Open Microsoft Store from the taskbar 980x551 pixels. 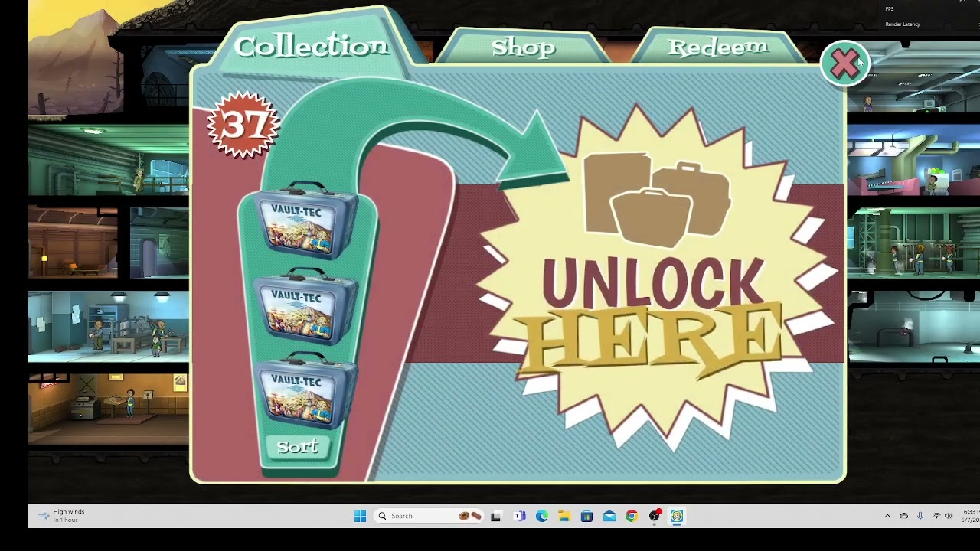[586, 516]
